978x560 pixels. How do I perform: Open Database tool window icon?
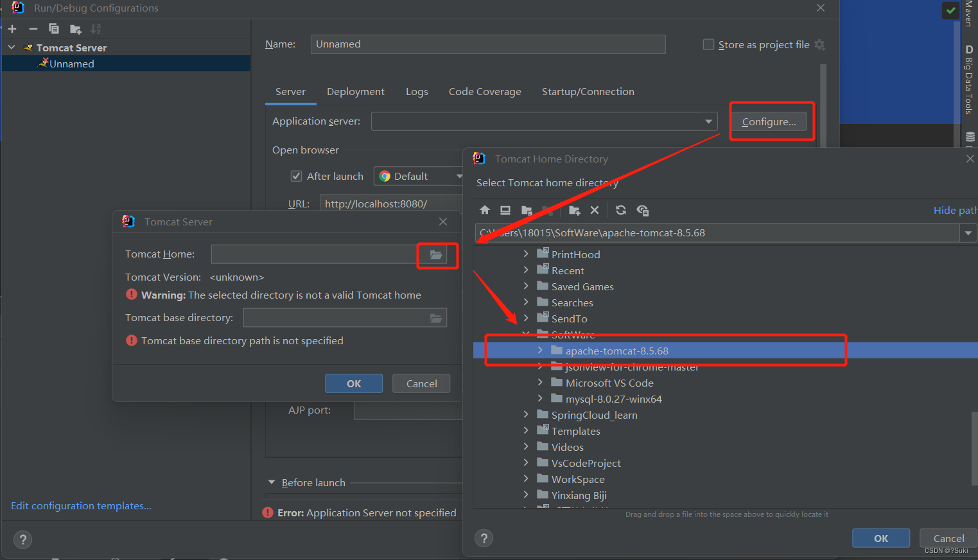point(970,137)
